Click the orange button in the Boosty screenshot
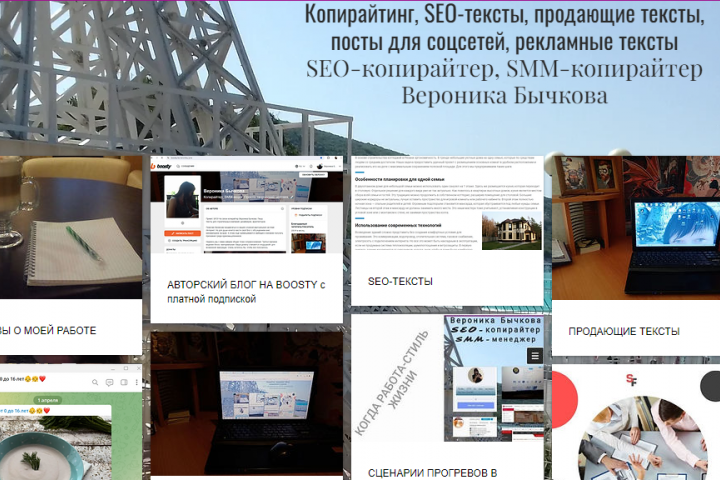This screenshot has width=720, height=480. [x=182, y=233]
